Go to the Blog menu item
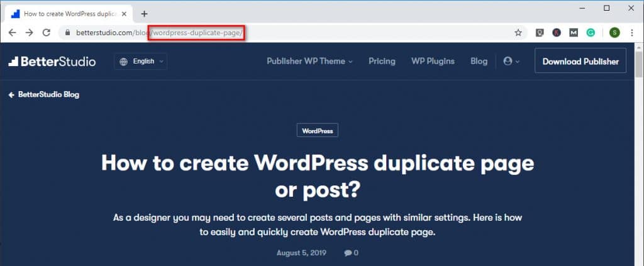This screenshot has height=266, width=644. coord(479,61)
